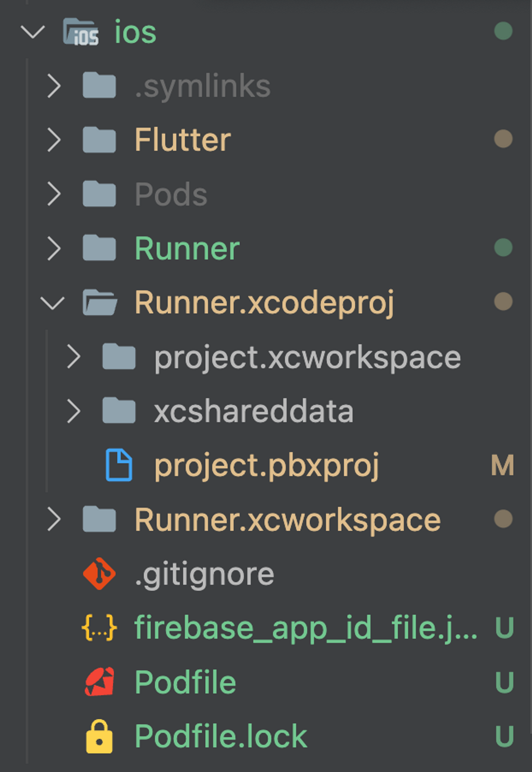Select the Podfile.lock entry
The image size is (532, 772).
tap(220, 735)
